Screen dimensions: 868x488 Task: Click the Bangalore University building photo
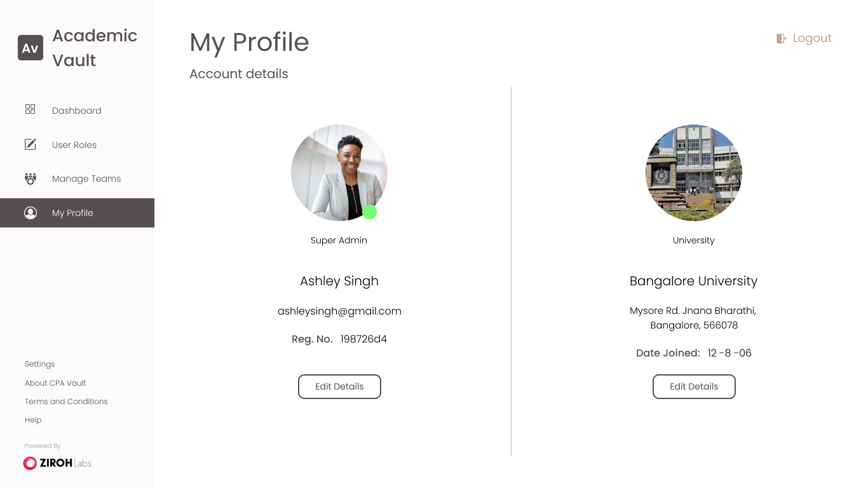point(694,173)
